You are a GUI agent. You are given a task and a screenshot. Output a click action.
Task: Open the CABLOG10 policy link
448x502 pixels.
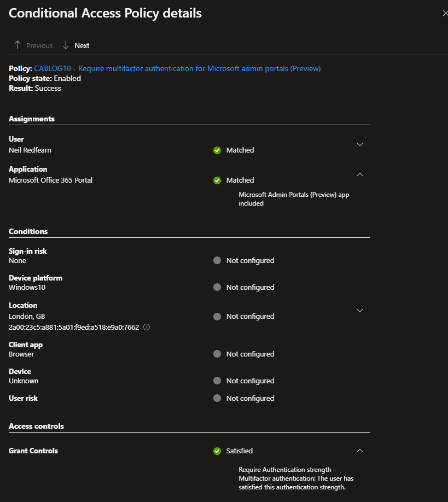click(177, 68)
